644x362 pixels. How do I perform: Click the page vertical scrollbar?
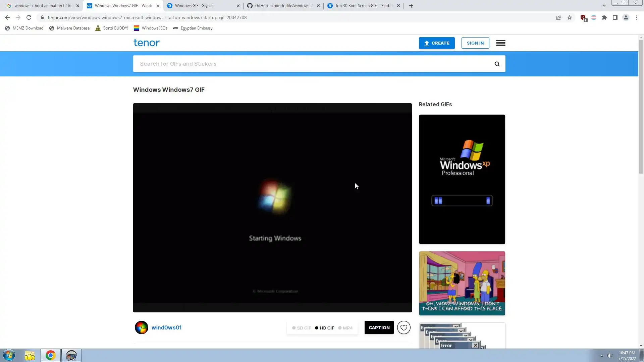click(641, 107)
